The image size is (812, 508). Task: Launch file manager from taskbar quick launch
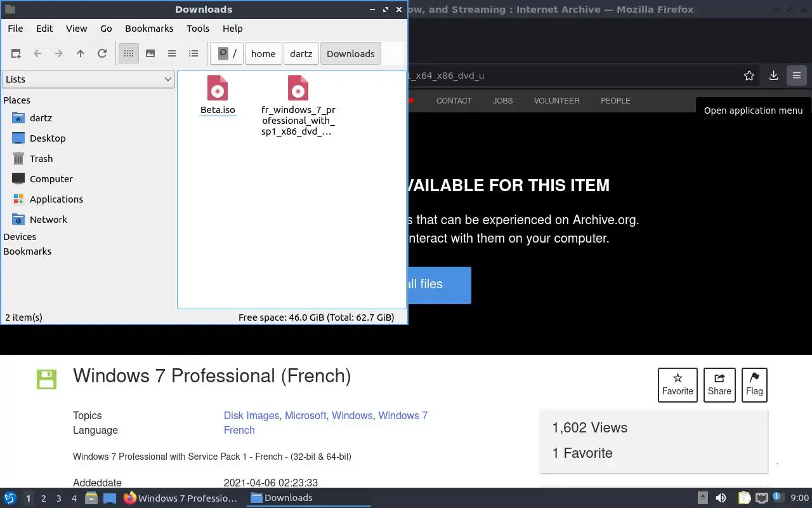[91, 498]
